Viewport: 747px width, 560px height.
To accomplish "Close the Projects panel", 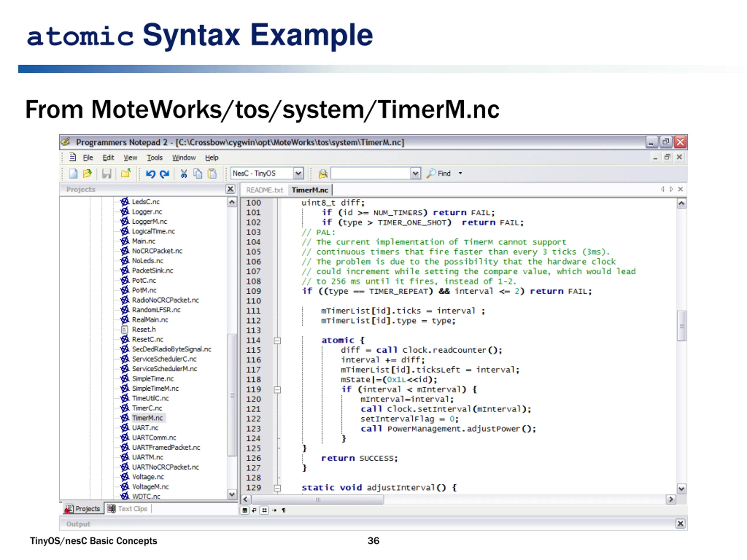I will [x=230, y=189].
